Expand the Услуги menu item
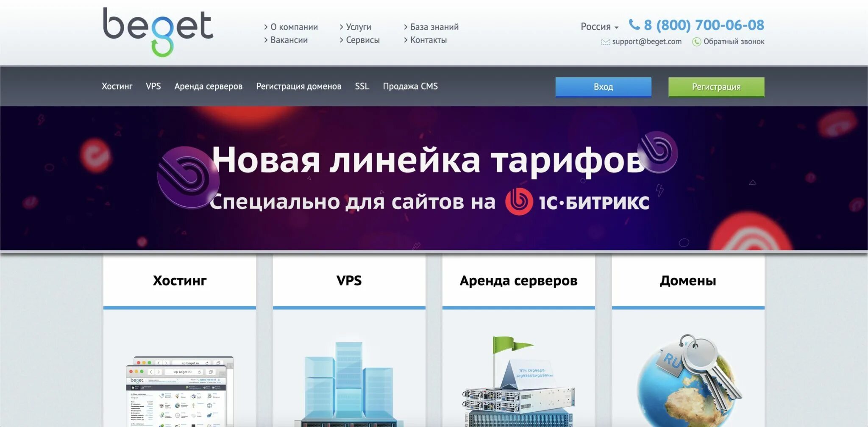 [x=359, y=27]
